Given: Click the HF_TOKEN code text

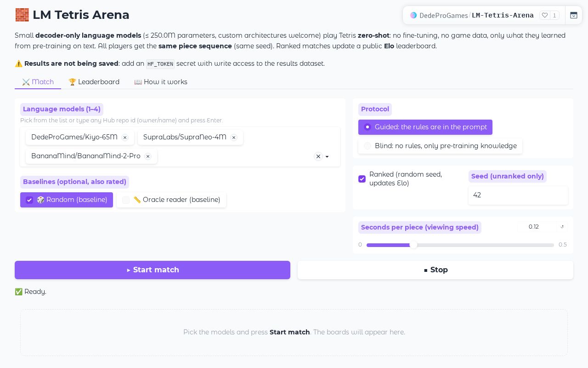Looking at the screenshot, I should (x=160, y=64).
